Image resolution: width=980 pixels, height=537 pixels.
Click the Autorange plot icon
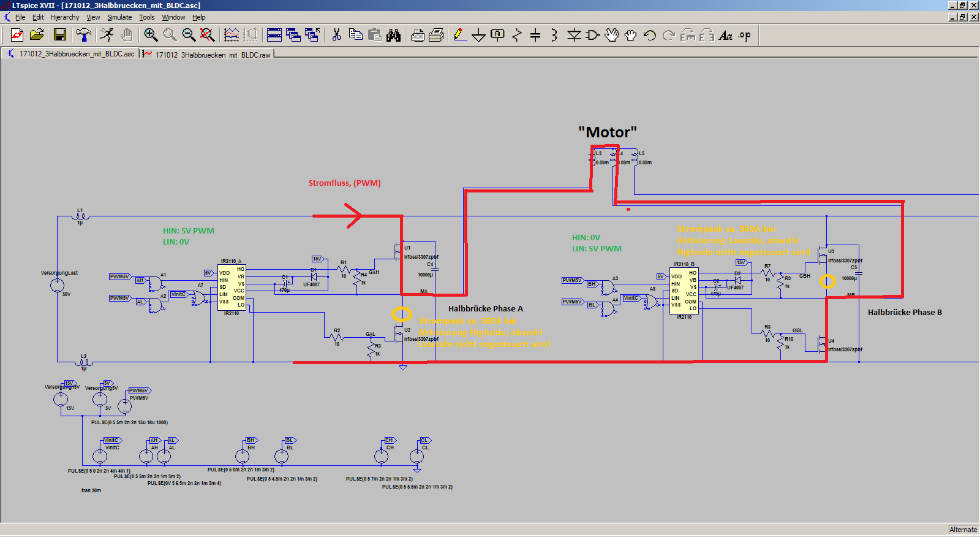(x=232, y=35)
